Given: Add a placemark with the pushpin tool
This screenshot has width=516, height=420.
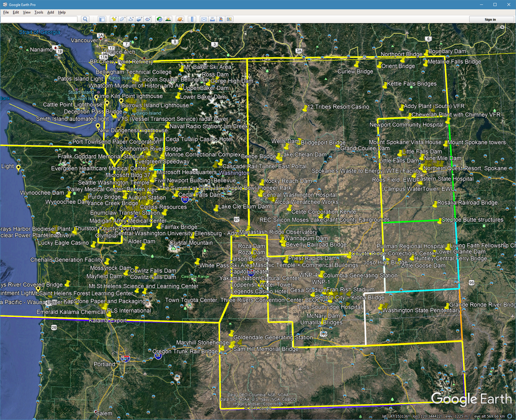Looking at the screenshot, I should pos(114,19).
